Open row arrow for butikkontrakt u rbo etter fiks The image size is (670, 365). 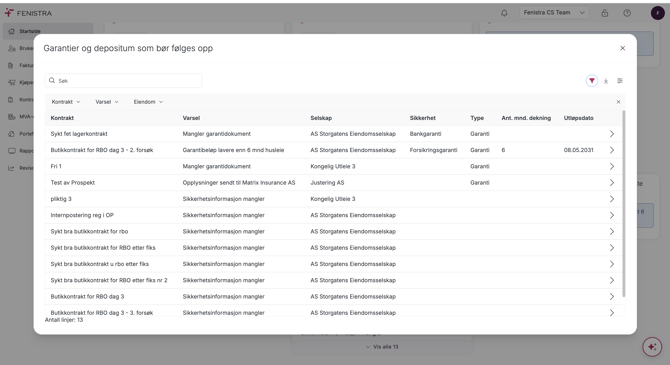point(612,264)
